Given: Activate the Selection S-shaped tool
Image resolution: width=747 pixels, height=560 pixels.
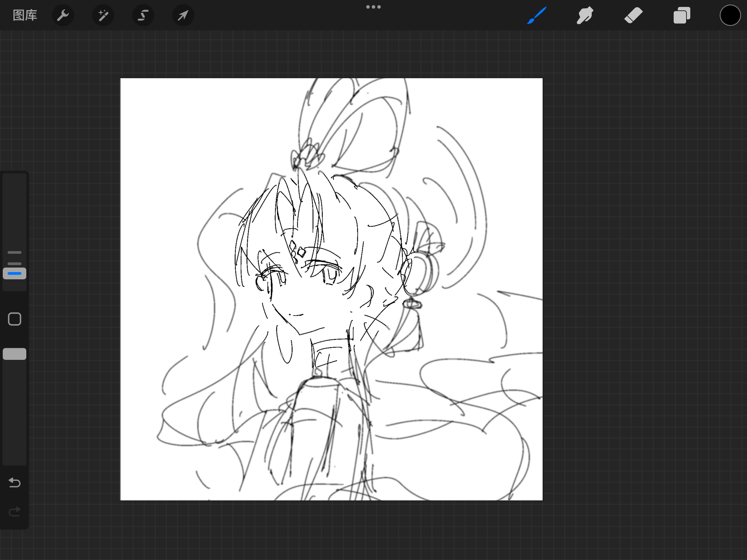Looking at the screenshot, I should (x=143, y=15).
